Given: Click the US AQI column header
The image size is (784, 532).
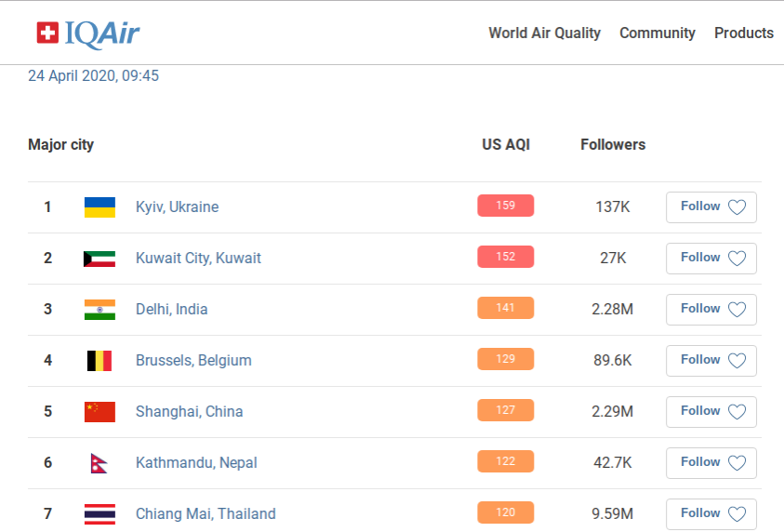Looking at the screenshot, I should click(x=506, y=144).
